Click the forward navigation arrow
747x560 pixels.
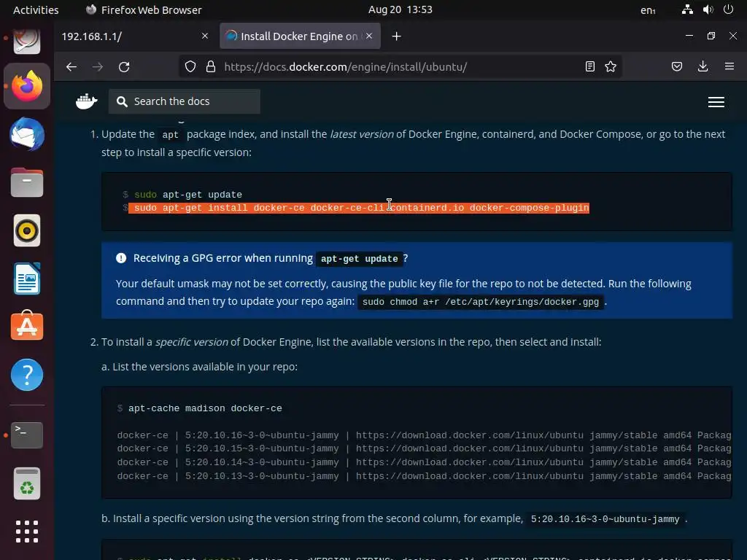point(98,66)
